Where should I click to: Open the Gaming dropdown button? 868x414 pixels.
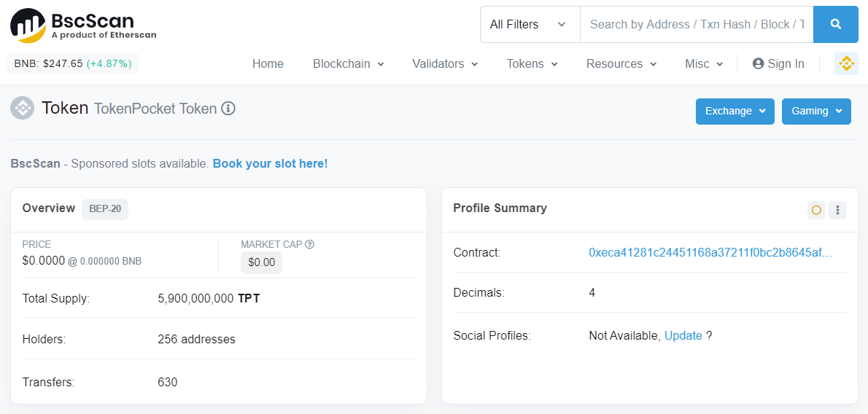pos(816,112)
